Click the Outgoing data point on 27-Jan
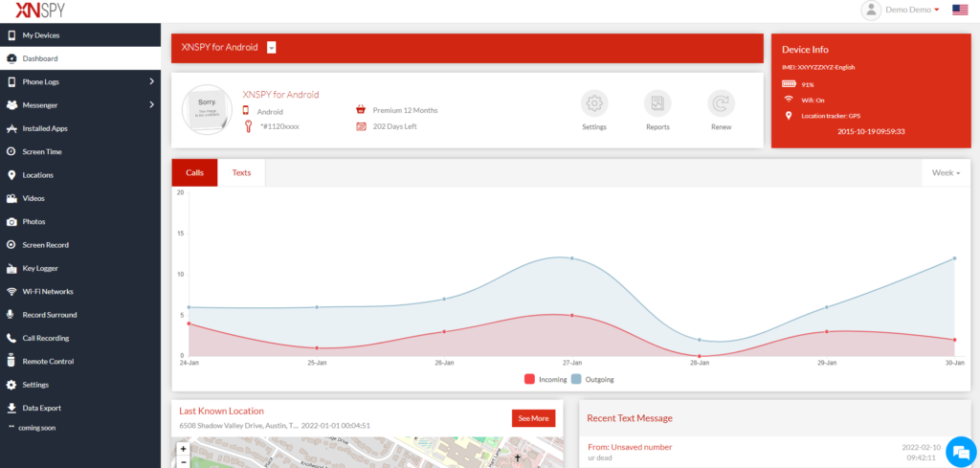This screenshot has height=468, width=980. pyautogui.click(x=572, y=258)
